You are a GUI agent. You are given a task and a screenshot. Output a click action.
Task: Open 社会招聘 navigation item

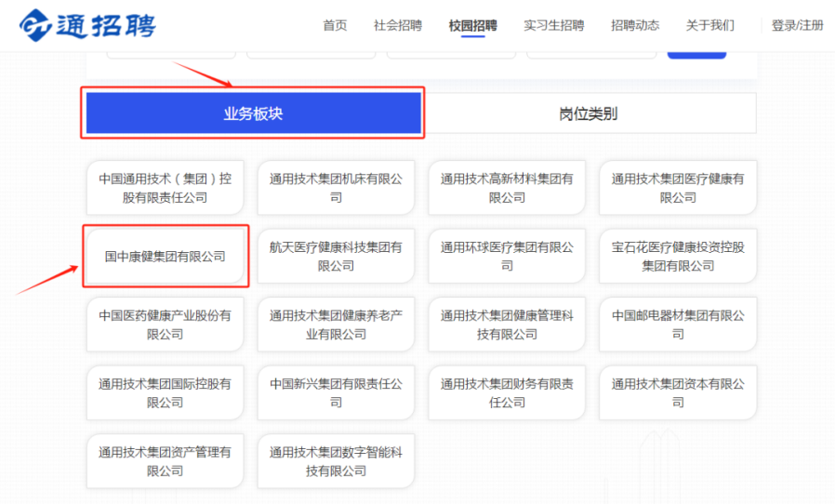pos(397,25)
